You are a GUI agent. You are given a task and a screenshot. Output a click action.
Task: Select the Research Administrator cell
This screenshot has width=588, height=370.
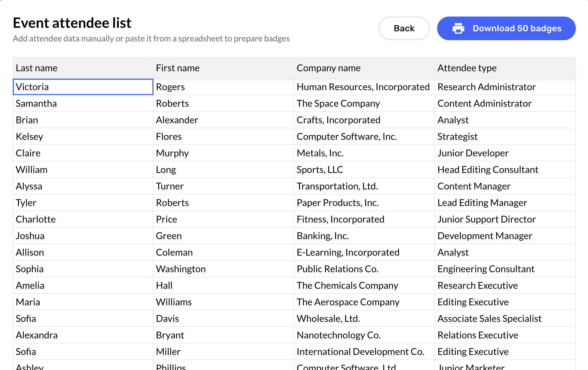coord(505,87)
